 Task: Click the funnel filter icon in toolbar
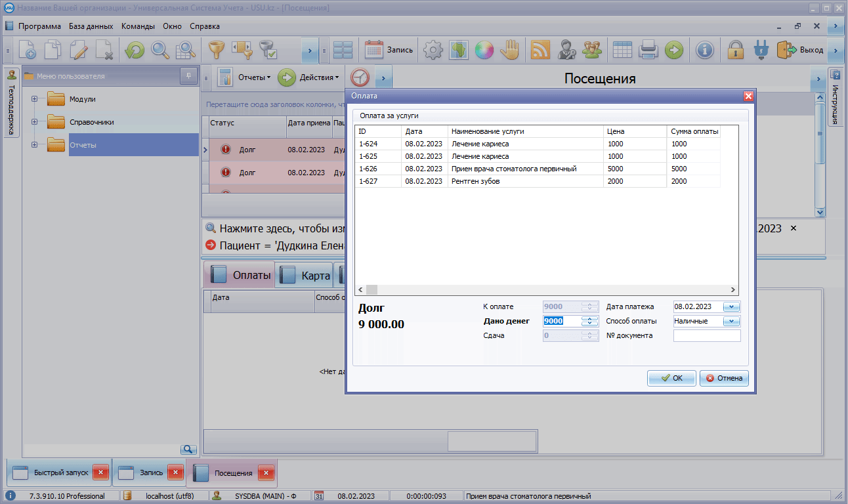[x=216, y=50]
